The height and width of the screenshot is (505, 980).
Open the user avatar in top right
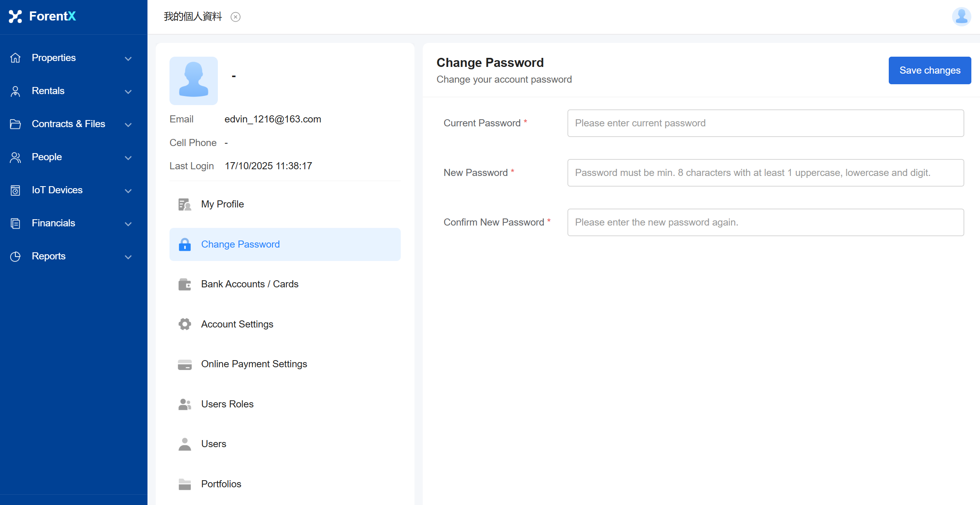coord(961,17)
